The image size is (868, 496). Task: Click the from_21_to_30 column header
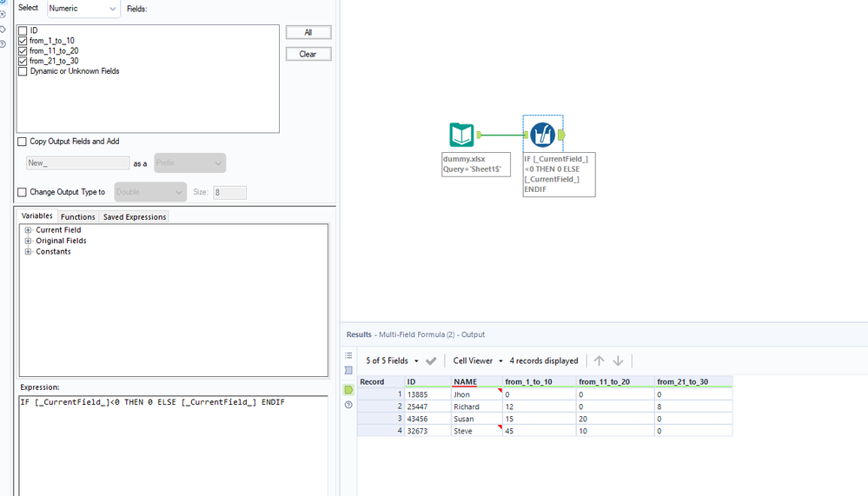coord(693,382)
